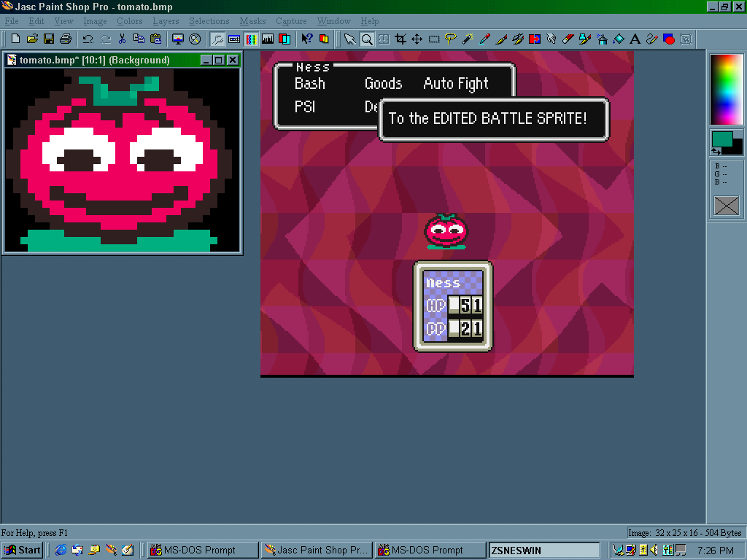Image resolution: width=747 pixels, height=560 pixels.
Task: Click Jasc Paint Shop Pro taskbar button
Action: 317,550
